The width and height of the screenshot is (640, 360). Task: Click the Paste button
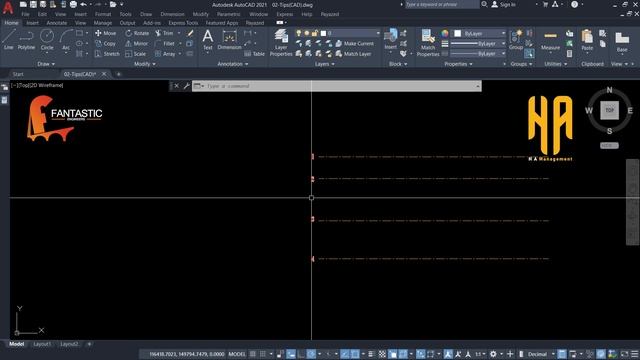point(587,41)
